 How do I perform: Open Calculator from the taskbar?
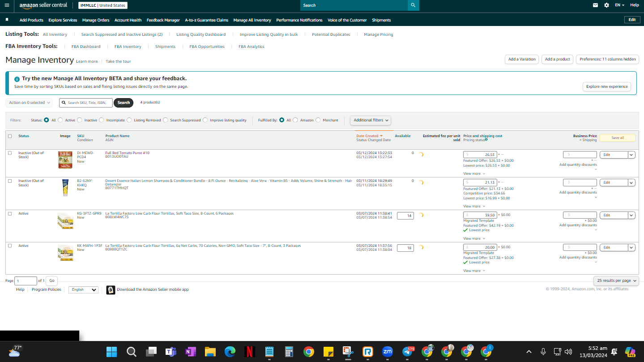[x=289, y=352]
